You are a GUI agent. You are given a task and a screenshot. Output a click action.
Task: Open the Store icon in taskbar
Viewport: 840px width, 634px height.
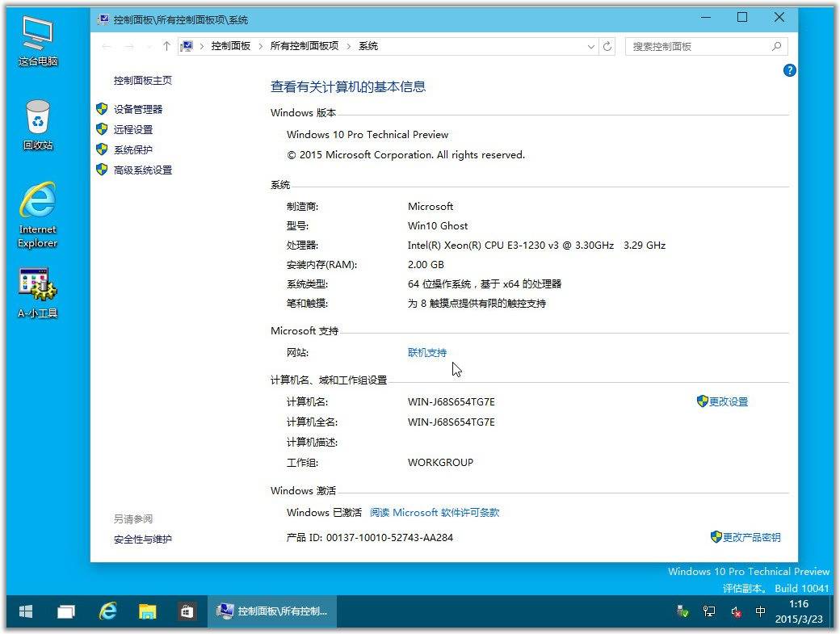pos(187,611)
